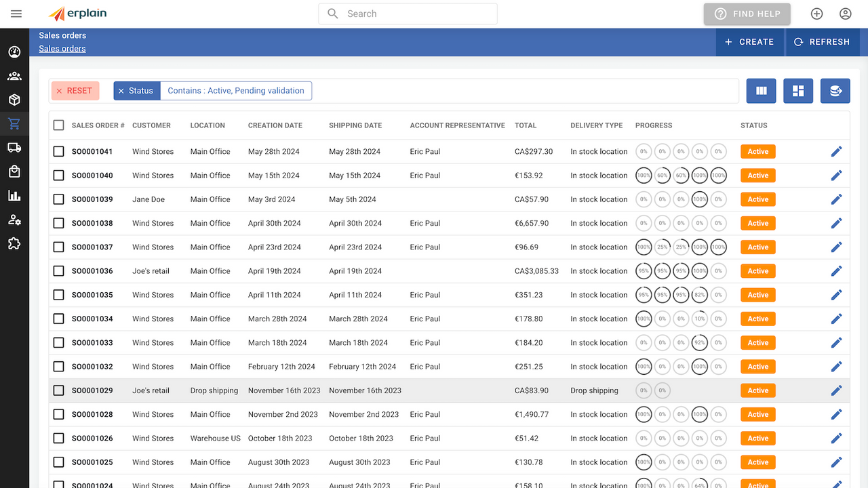
Task: Follow the Sales orders breadcrumb link
Action: 62,49
